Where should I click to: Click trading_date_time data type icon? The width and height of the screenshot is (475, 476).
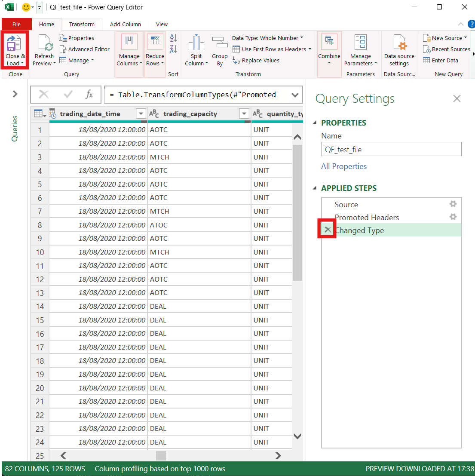point(53,114)
